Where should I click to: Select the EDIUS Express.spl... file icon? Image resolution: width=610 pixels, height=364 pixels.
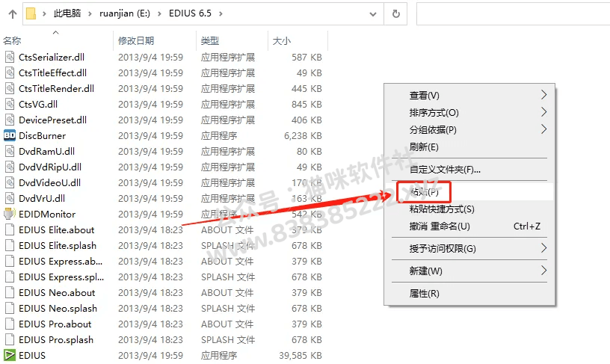coord(10,277)
